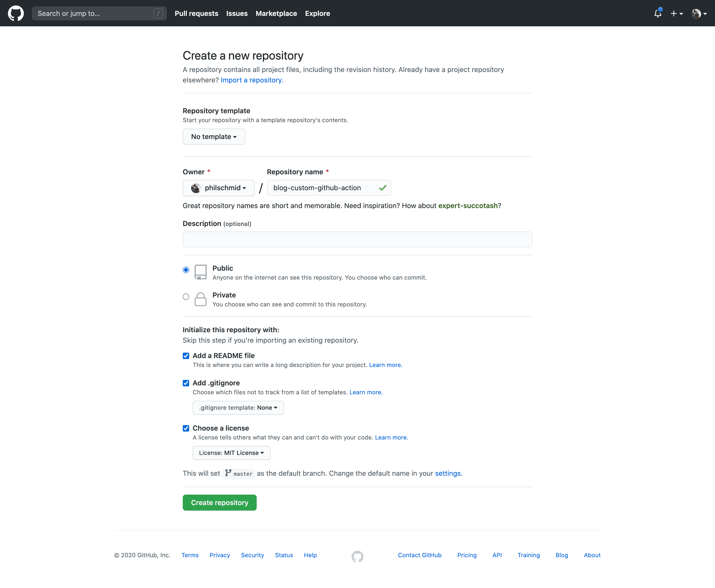Click the Repository template heading
The width and height of the screenshot is (715, 588).
[x=216, y=111]
